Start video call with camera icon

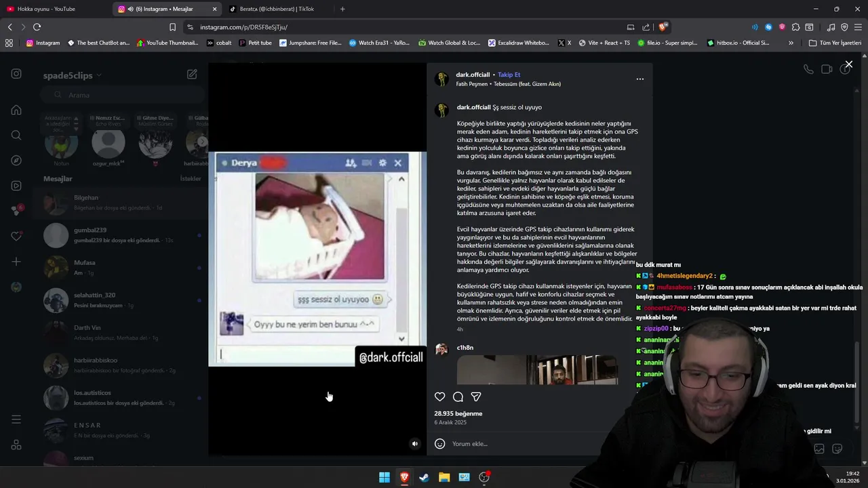(x=827, y=69)
